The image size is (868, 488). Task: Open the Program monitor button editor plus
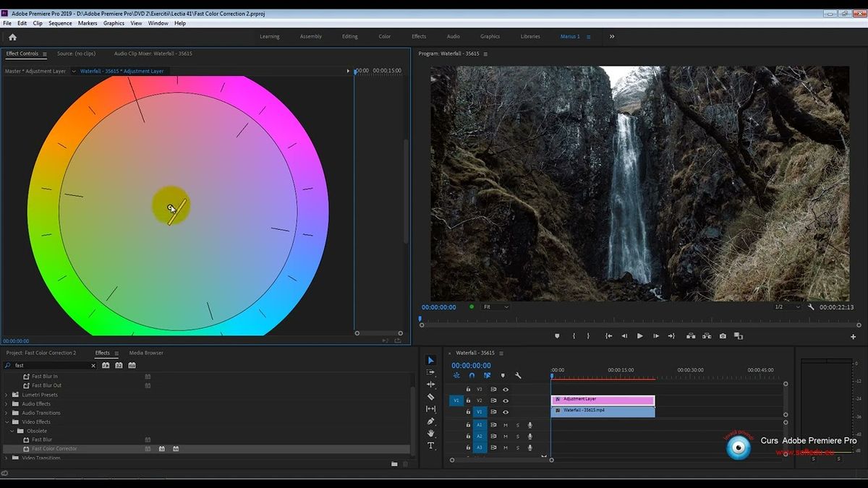tap(854, 336)
